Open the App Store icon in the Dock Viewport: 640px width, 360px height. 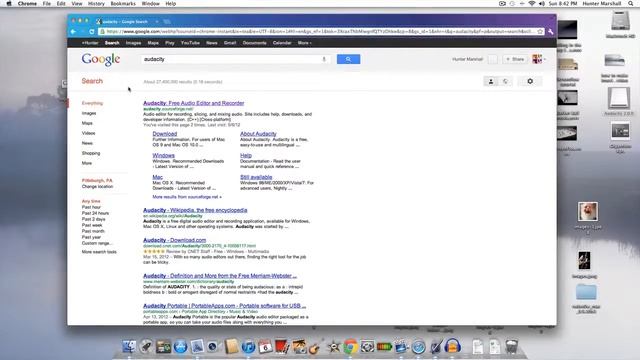point(180,347)
